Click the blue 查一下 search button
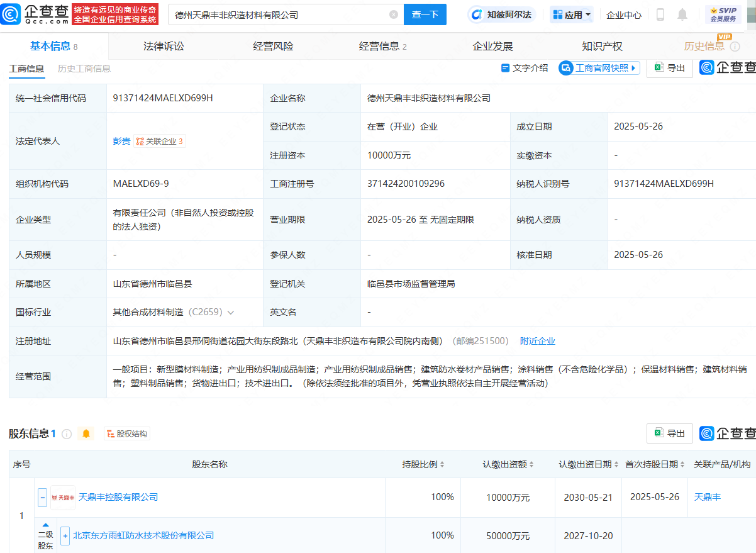Viewport: 756px width, 553px height. pyautogui.click(x=425, y=14)
